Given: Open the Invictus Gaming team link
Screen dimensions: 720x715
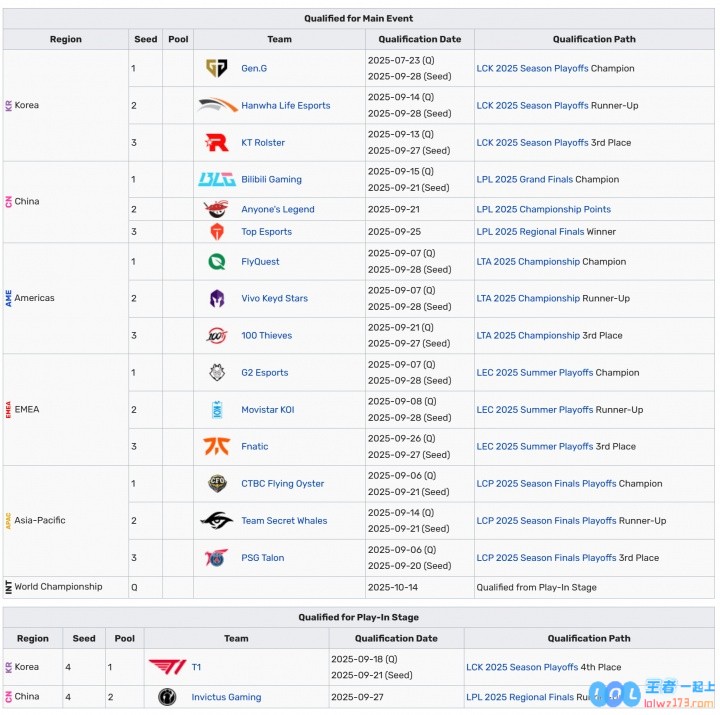Looking at the screenshot, I should click(x=226, y=697).
